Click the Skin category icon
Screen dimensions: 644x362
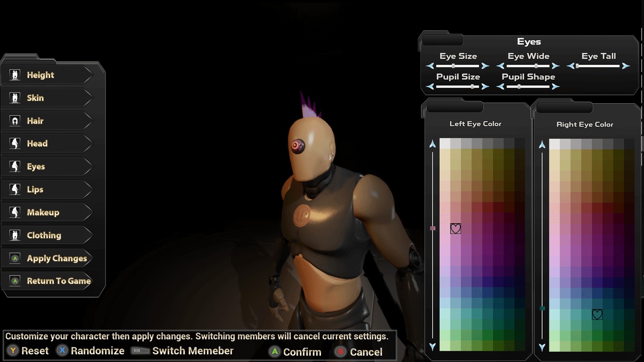pos(15,98)
